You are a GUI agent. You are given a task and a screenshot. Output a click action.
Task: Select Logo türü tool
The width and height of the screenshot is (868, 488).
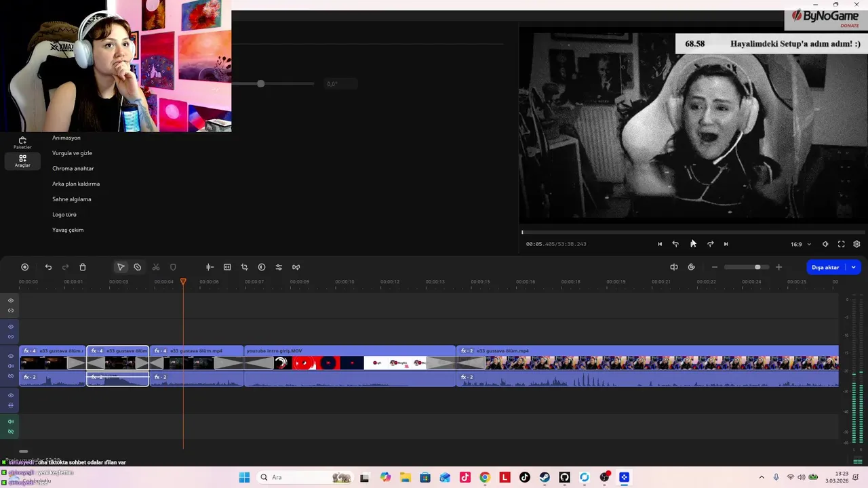[x=64, y=215]
